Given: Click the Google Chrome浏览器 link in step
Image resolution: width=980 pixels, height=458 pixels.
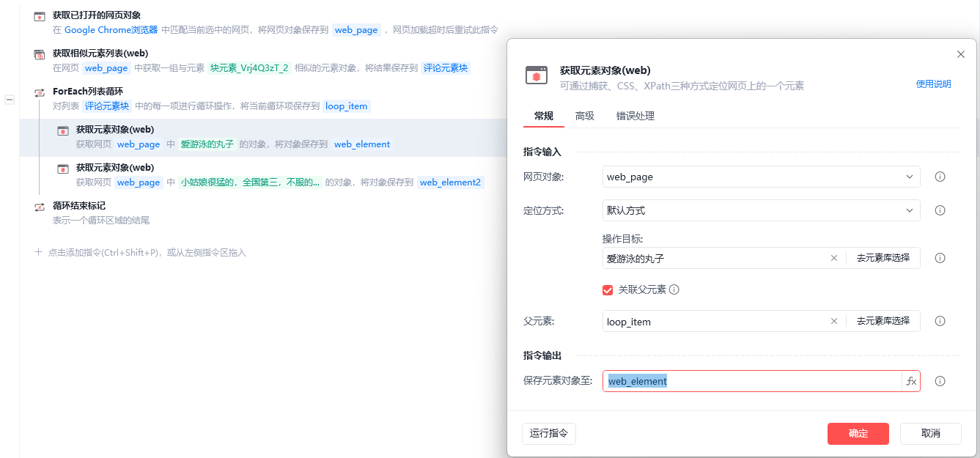Looking at the screenshot, I should pyautogui.click(x=111, y=30).
